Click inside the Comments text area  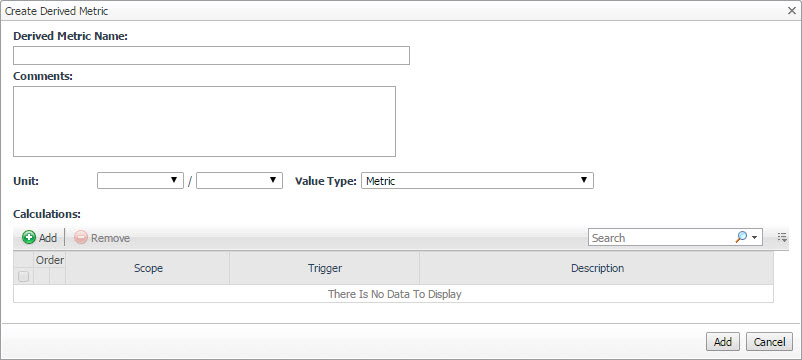(205, 121)
